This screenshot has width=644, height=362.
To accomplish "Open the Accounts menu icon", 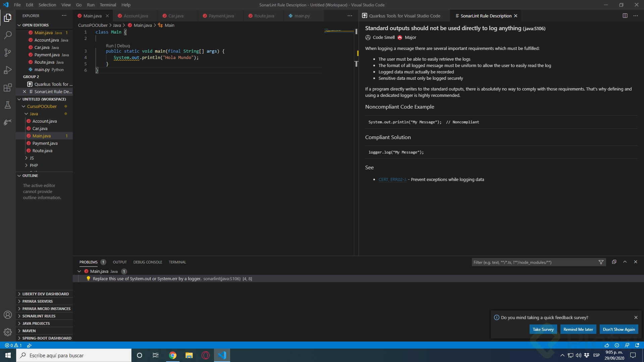I will (x=8, y=315).
